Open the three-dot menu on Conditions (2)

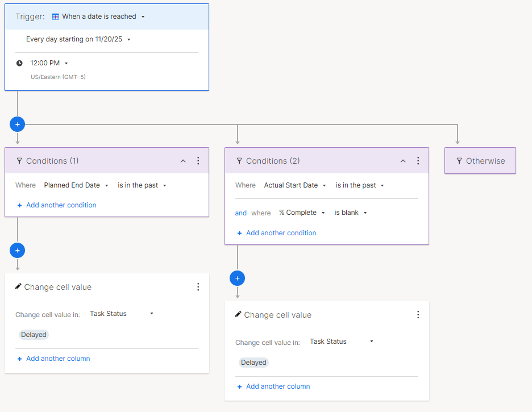click(x=418, y=161)
